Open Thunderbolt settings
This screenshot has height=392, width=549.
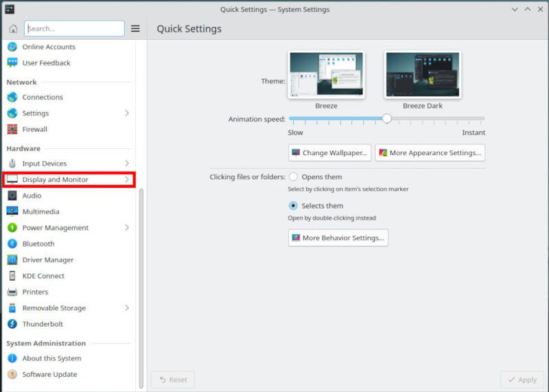(x=69, y=324)
